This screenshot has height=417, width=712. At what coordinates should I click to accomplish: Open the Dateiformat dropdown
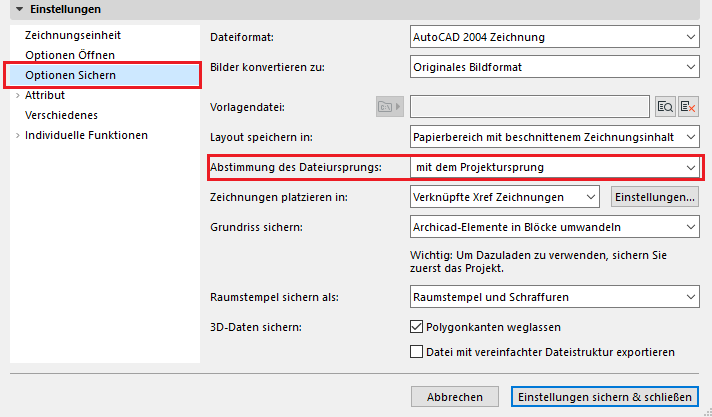coord(554,37)
